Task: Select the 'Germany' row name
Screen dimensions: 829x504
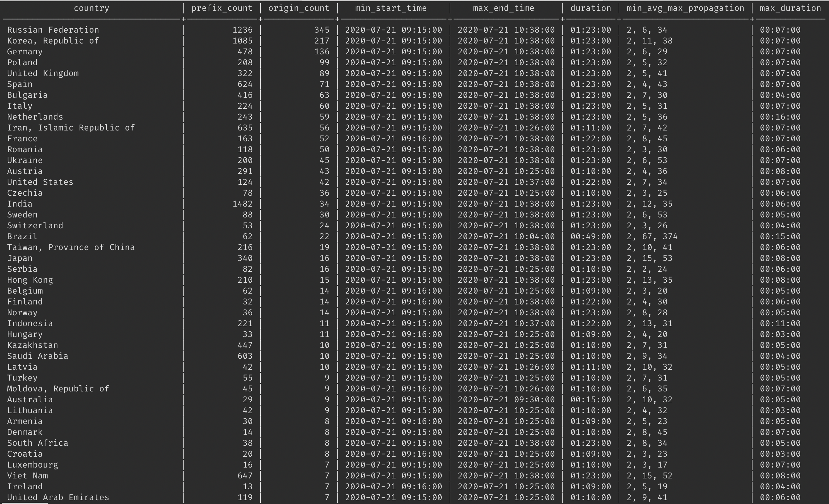Action: 25,52
